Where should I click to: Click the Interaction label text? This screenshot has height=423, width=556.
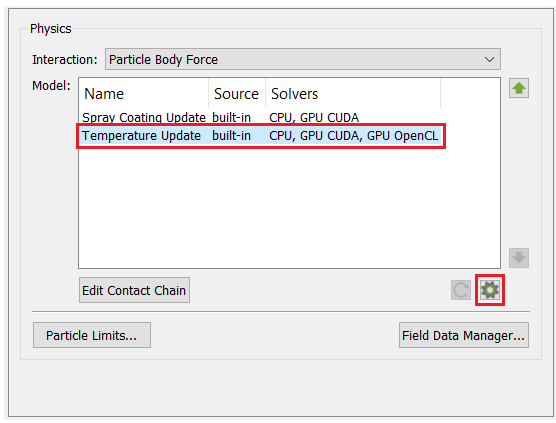pos(65,60)
